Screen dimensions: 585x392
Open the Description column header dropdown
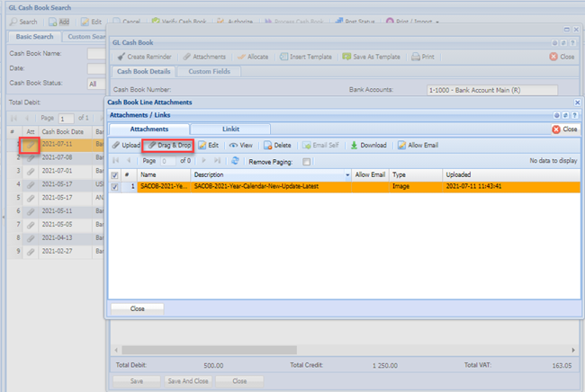point(347,174)
